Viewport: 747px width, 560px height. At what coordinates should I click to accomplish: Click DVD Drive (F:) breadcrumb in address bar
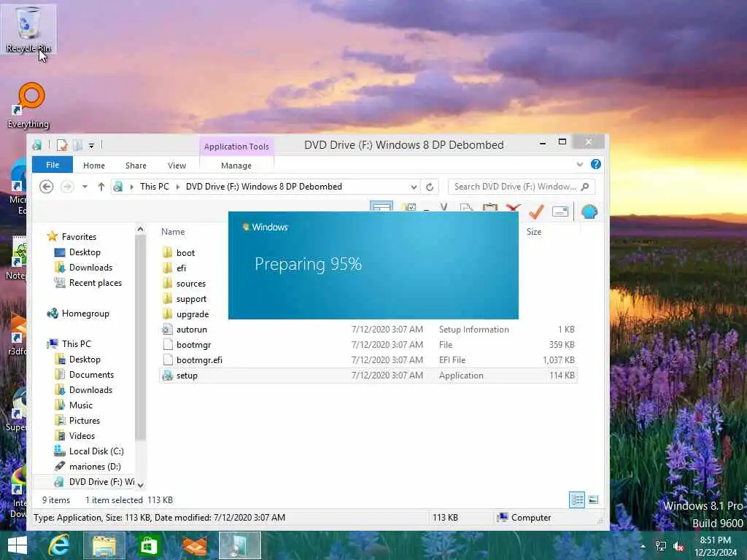[264, 187]
